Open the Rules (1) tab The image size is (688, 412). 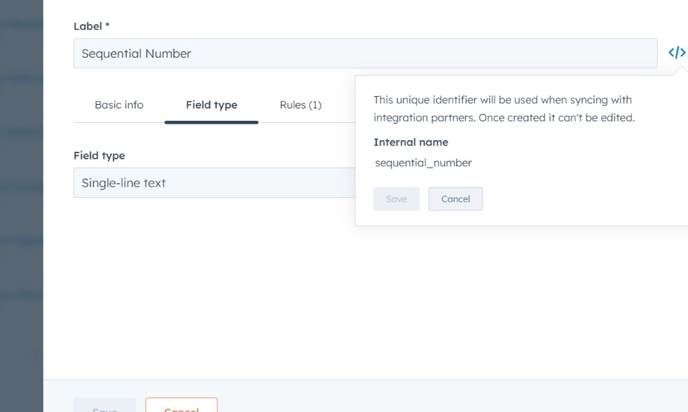[300, 105]
